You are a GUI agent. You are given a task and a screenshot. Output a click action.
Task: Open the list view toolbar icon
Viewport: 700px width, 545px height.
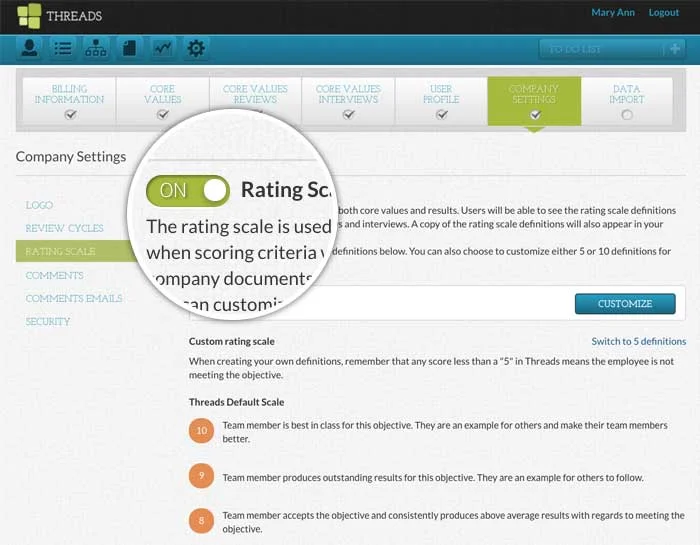click(x=62, y=48)
